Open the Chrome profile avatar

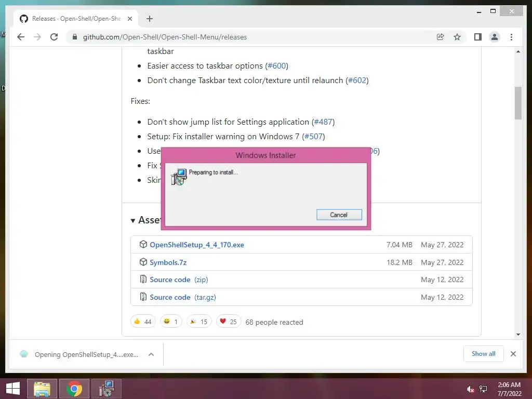[x=495, y=37]
